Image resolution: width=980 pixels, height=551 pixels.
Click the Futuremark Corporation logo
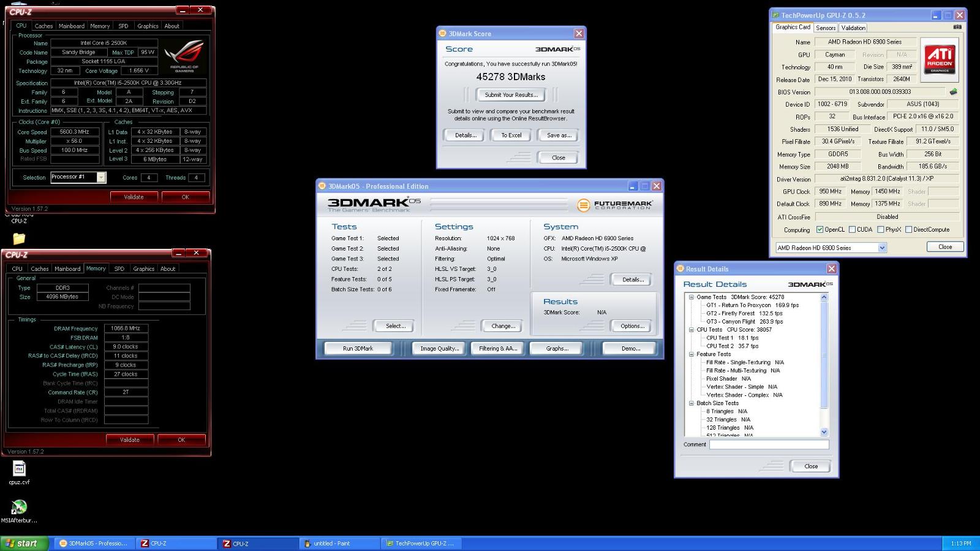coord(615,205)
